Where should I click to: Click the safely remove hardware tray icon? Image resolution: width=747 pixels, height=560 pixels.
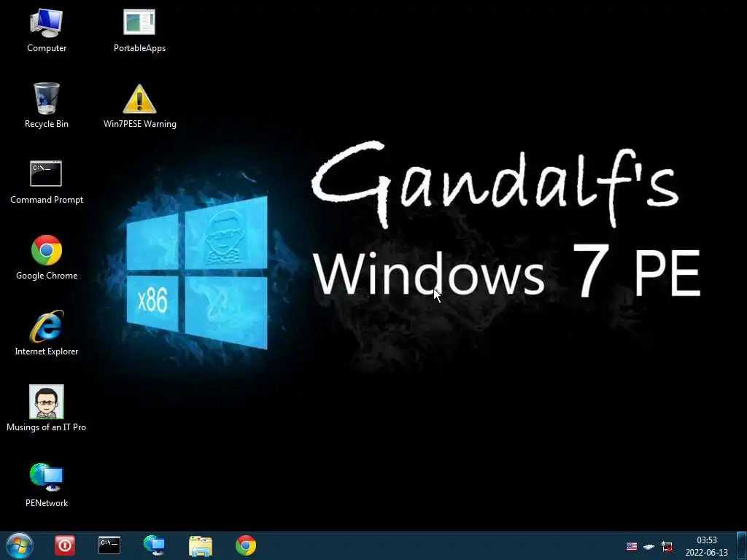pos(649,547)
